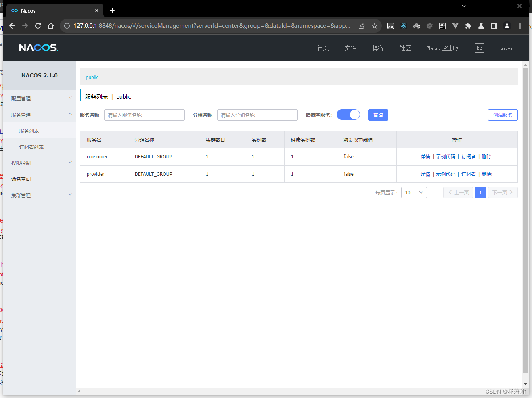
Task: Open 博客 in top navigation
Action: 378,48
